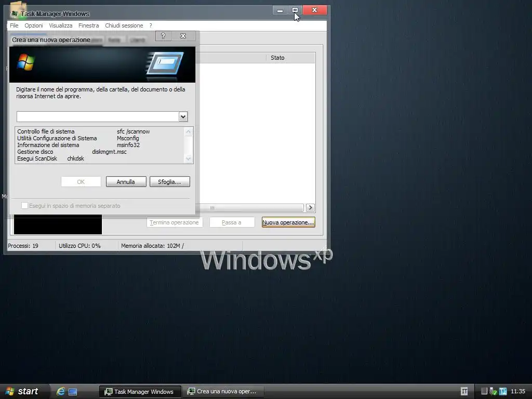
Task: Open the Visualizza menu
Action: coord(60,25)
